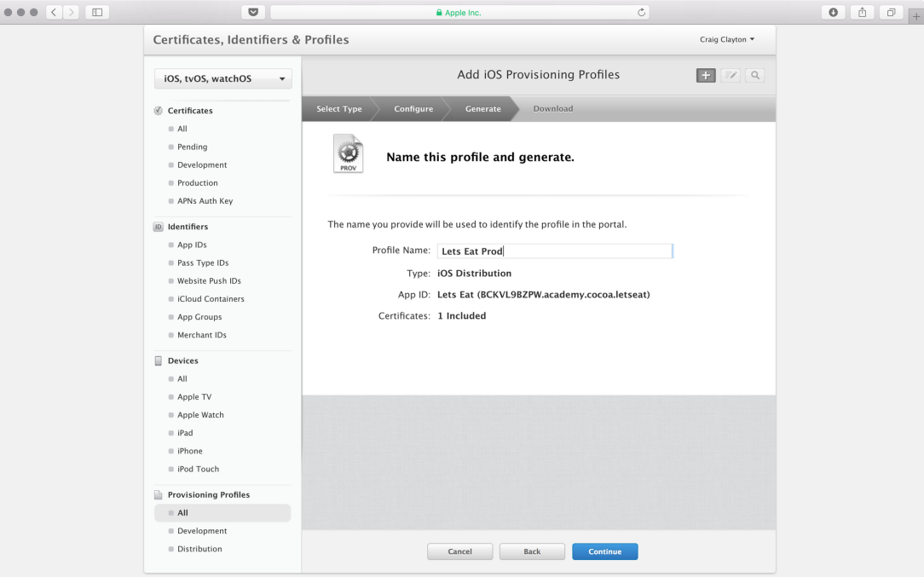The width and height of the screenshot is (924, 577).
Task: Click the Profile Name text field
Action: coord(555,251)
